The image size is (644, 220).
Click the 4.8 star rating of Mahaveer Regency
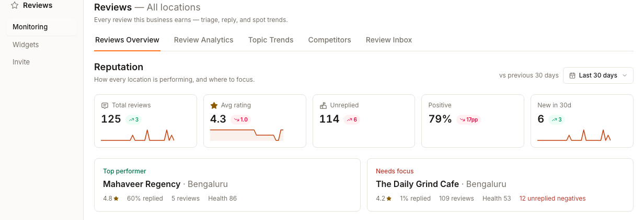(111, 199)
